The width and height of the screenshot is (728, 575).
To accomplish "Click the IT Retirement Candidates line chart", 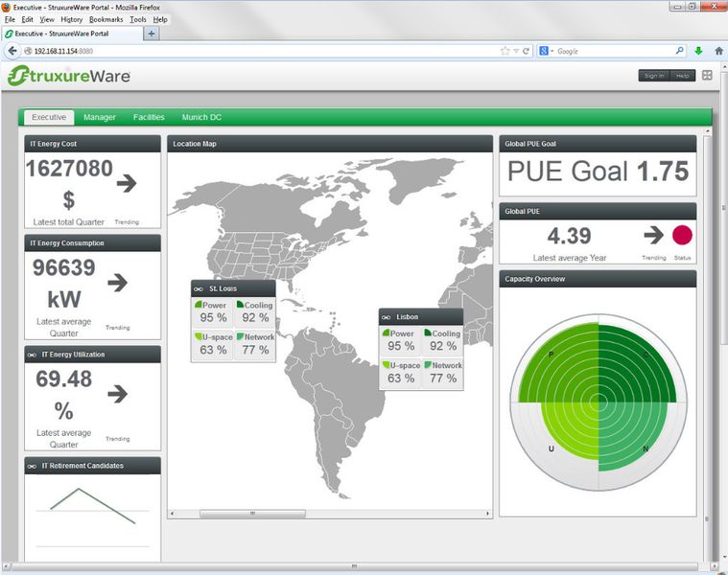I will pos(92,506).
